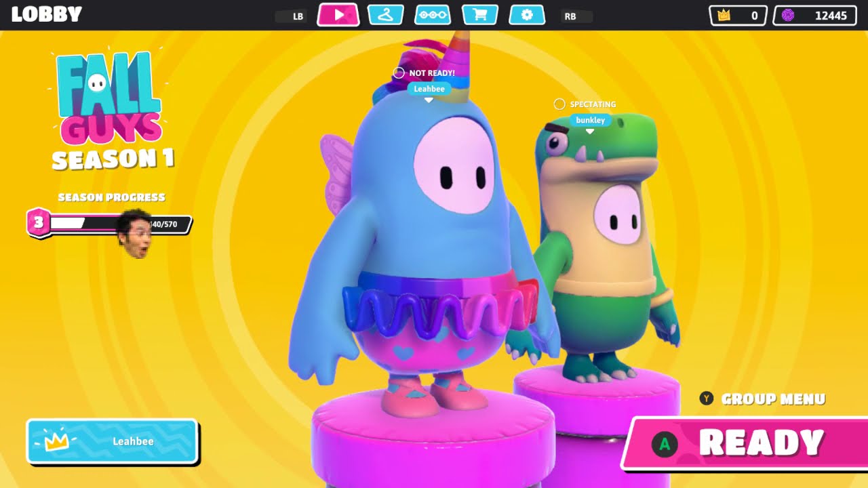Open the Season Pass tab
The image size is (868, 488).
(x=433, y=15)
